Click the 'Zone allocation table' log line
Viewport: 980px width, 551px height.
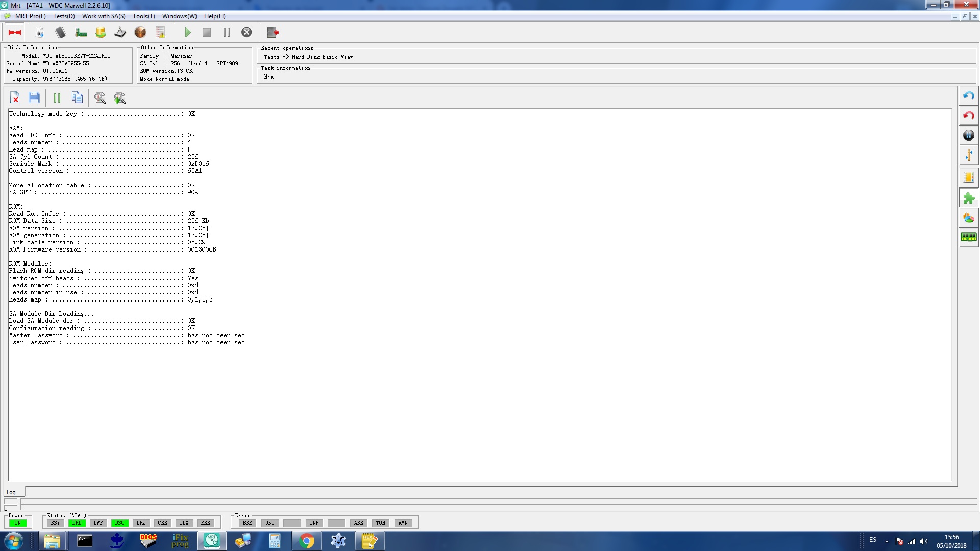click(102, 185)
